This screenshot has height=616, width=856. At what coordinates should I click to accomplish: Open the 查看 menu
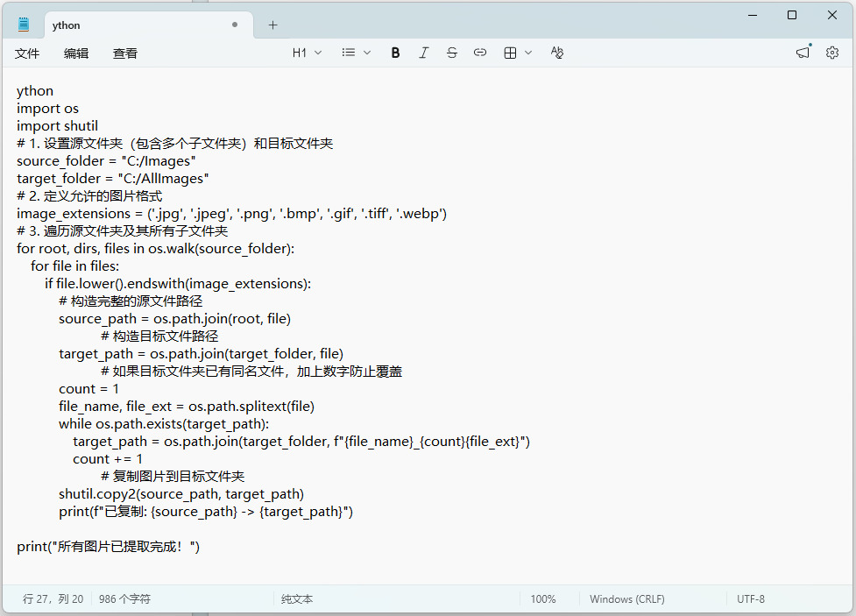coord(125,53)
